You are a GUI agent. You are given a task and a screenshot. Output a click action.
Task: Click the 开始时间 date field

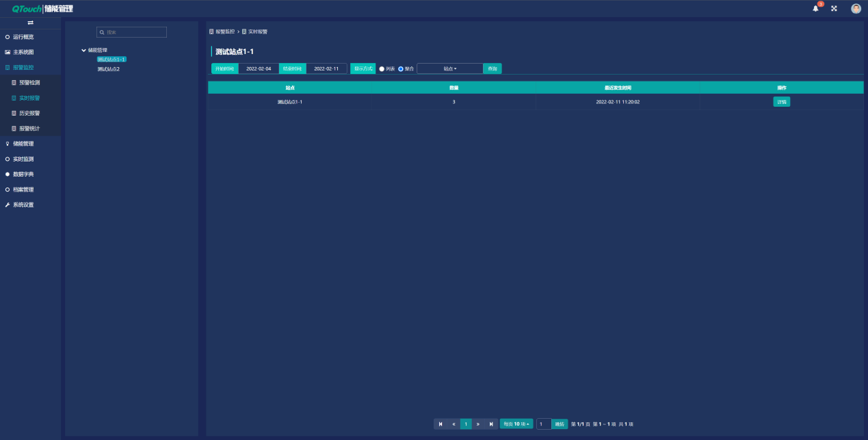point(259,68)
